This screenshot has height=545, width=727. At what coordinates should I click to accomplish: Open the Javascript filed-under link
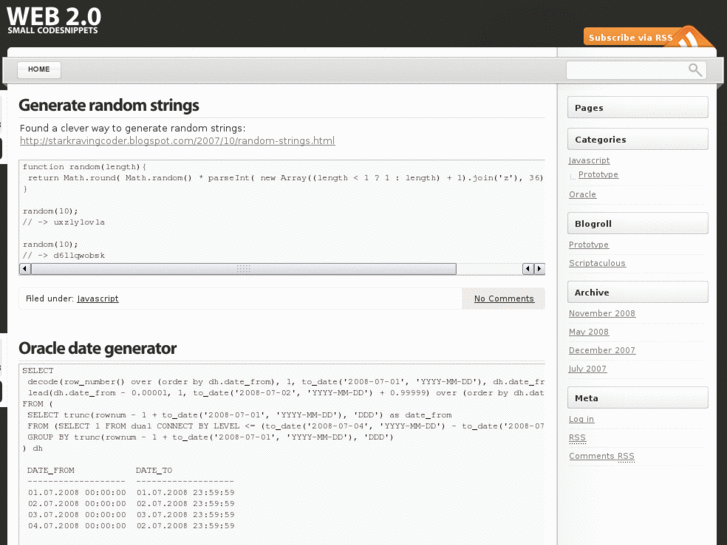[98, 299]
